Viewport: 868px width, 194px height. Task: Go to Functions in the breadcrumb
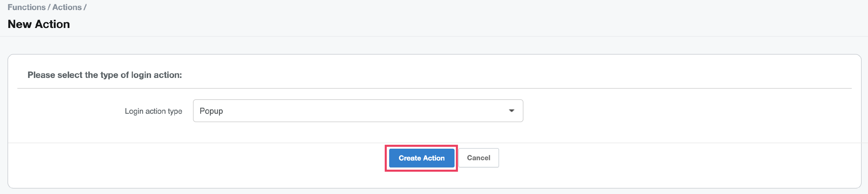[x=26, y=8]
